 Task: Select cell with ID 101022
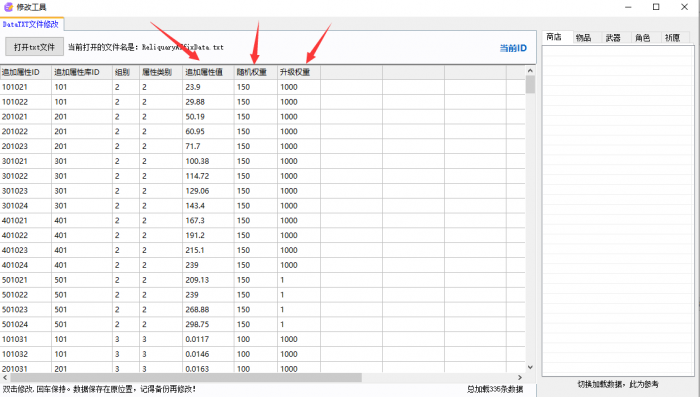point(25,102)
